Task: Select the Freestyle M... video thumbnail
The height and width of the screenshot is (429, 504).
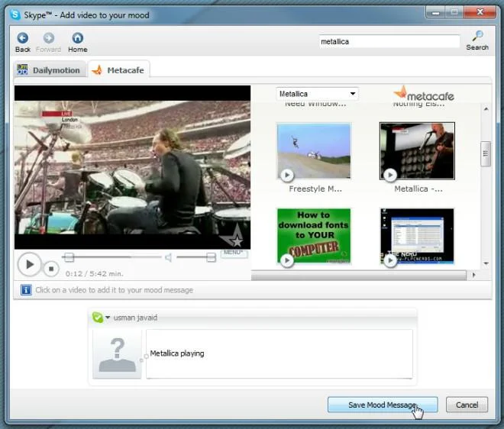Action: (314, 151)
